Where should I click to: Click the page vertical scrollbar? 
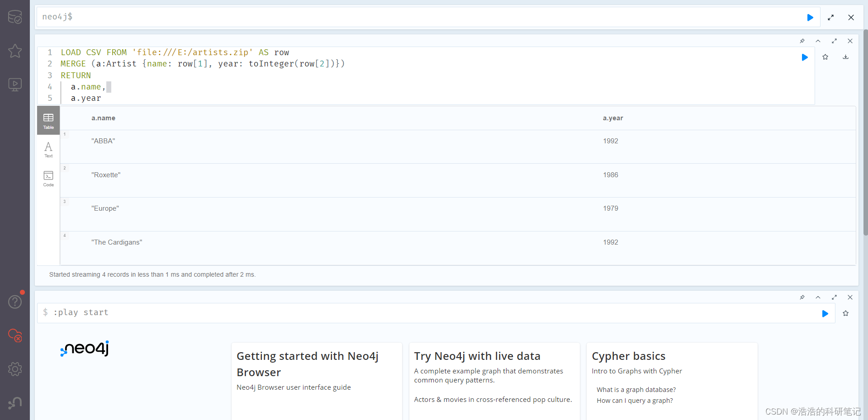coord(865,132)
